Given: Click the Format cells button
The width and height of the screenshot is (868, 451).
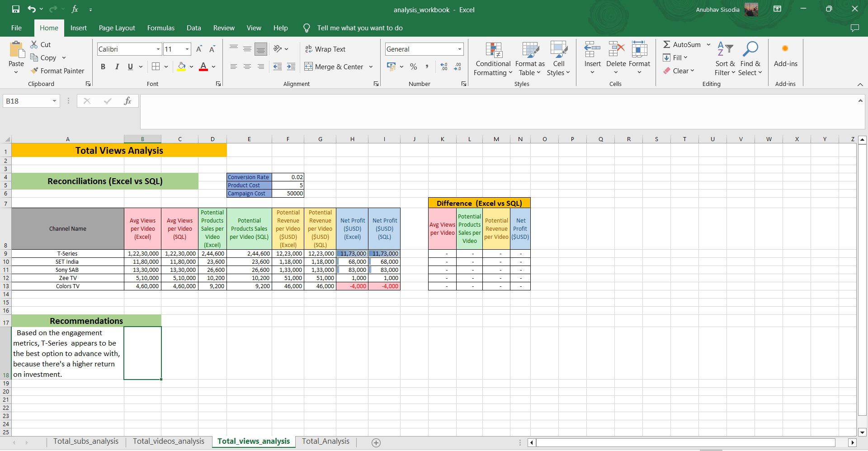Looking at the screenshot, I should pyautogui.click(x=639, y=59).
